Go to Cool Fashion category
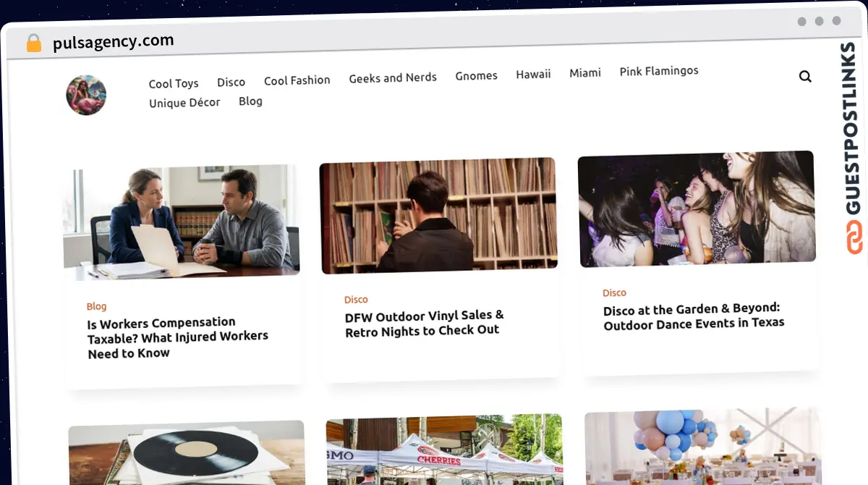 (x=297, y=80)
